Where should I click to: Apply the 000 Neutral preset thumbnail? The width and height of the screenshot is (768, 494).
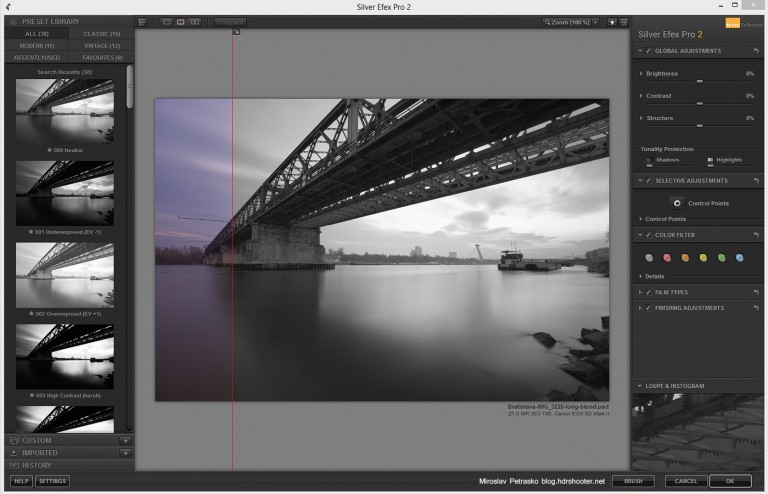(65, 111)
